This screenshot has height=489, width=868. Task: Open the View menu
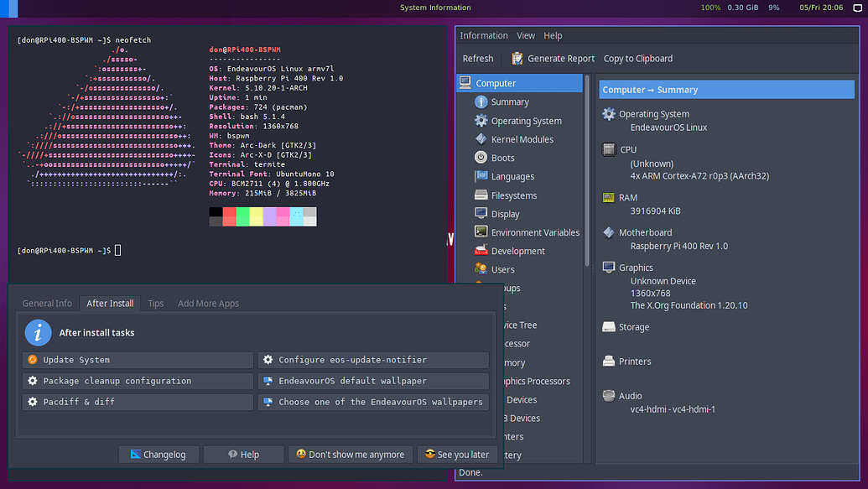[526, 35]
